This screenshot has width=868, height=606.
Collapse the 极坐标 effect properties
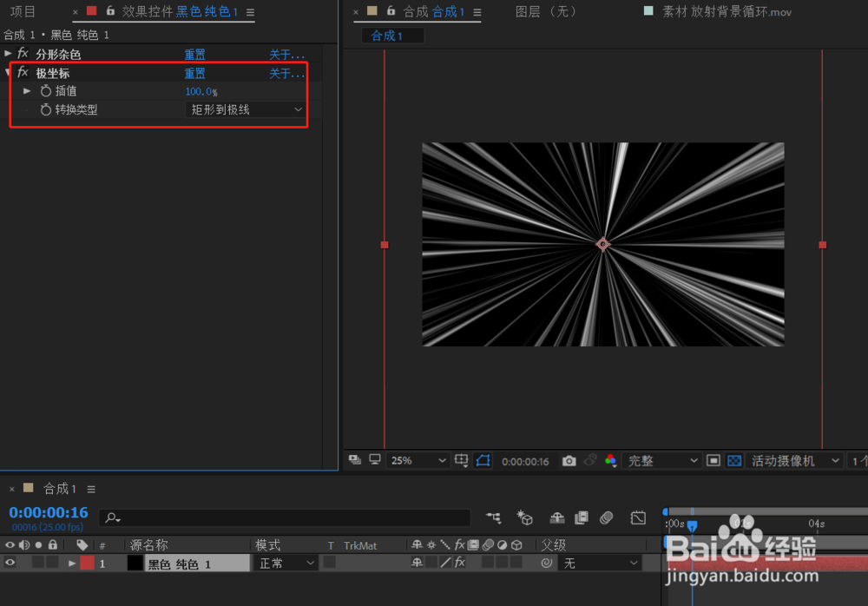tap(7, 72)
